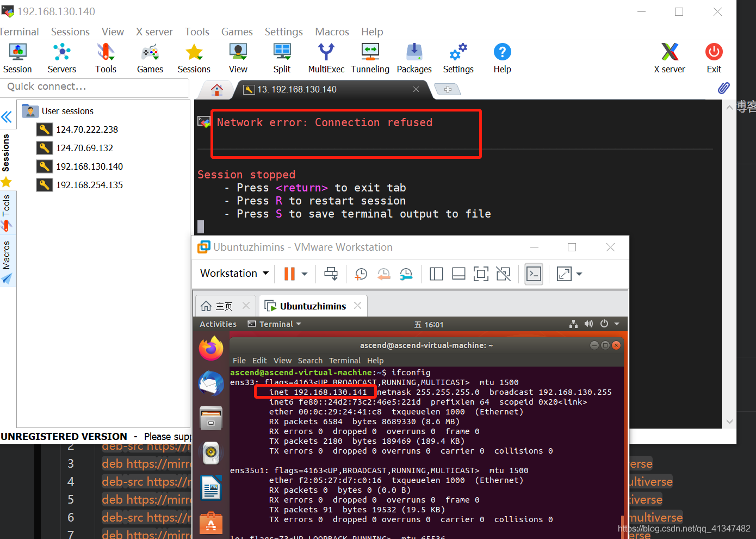This screenshot has width=756, height=539.
Task: Launch the MultiExec toolbar icon
Action: click(326, 58)
